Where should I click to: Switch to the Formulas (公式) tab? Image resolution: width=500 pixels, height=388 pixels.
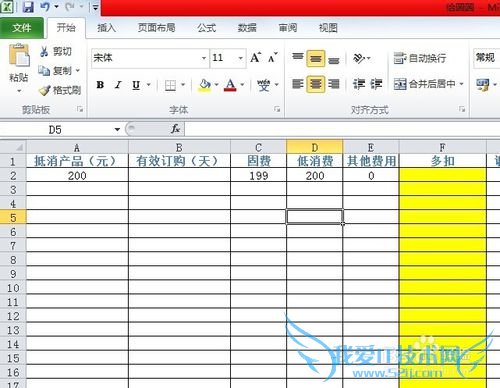pos(207,28)
